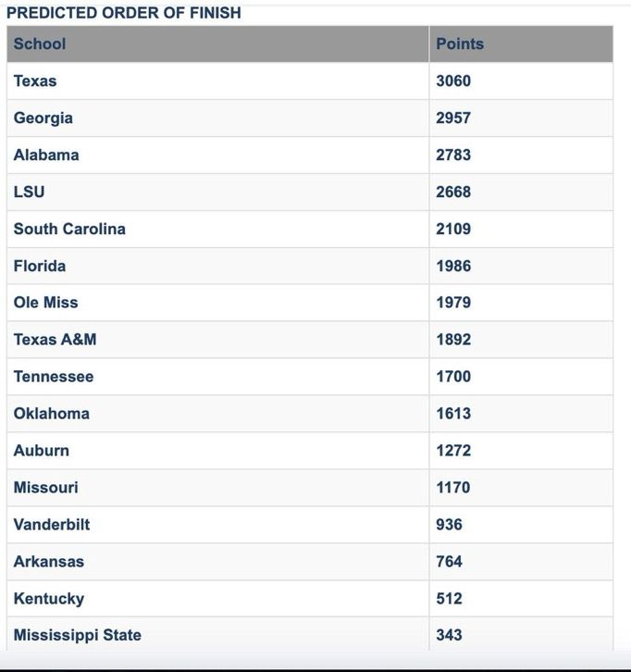Click the Ole Miss entry

point(46,303)
